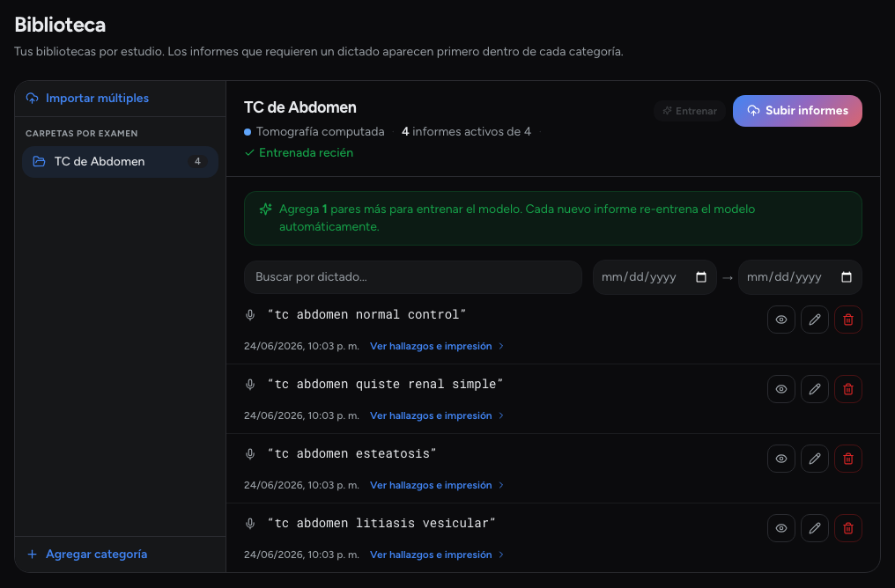
Task: Delete the "tc abdomen normal control" report
Action: click(x=848, y=320)
